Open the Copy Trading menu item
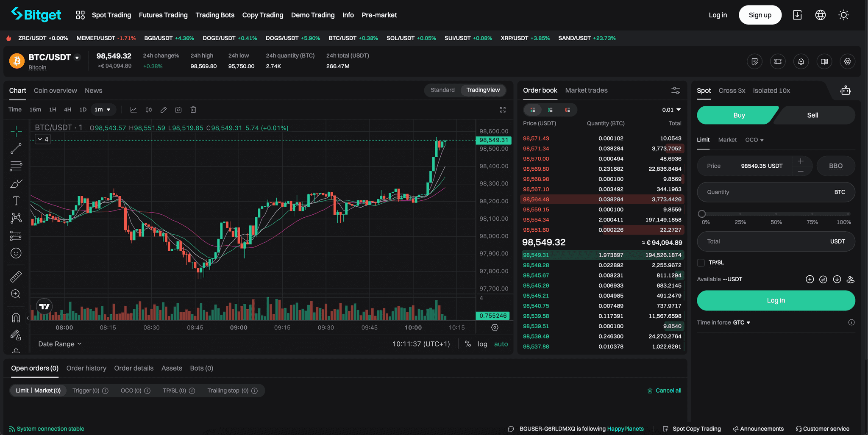Image resolution: width=868 pixels, height=435 pixels. pos(263,15)
